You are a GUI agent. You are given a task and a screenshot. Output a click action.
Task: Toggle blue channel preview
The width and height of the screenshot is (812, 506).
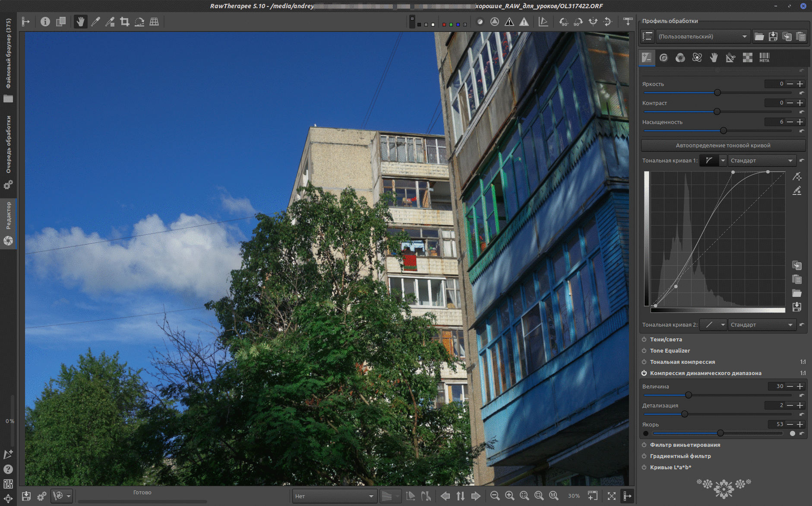(458, 25)
